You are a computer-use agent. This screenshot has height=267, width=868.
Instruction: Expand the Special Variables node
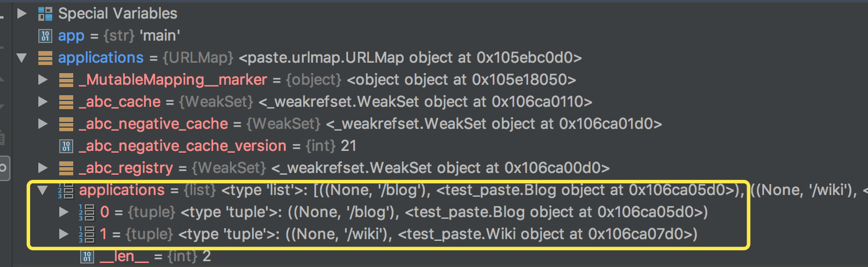click(x=23, y=13)
